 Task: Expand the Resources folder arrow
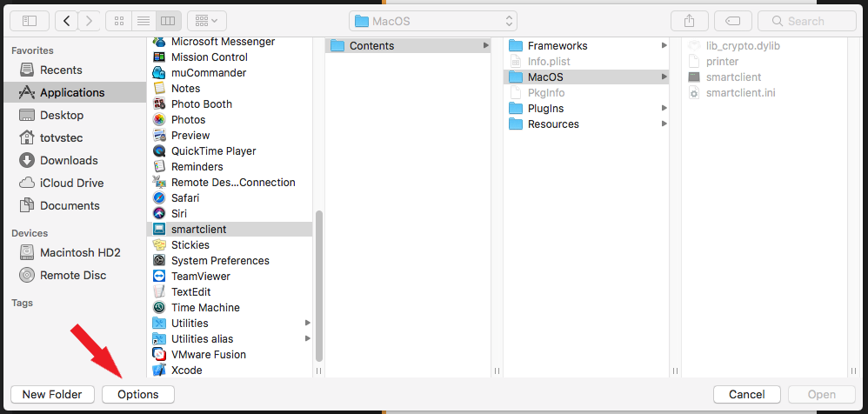[664, 124]
